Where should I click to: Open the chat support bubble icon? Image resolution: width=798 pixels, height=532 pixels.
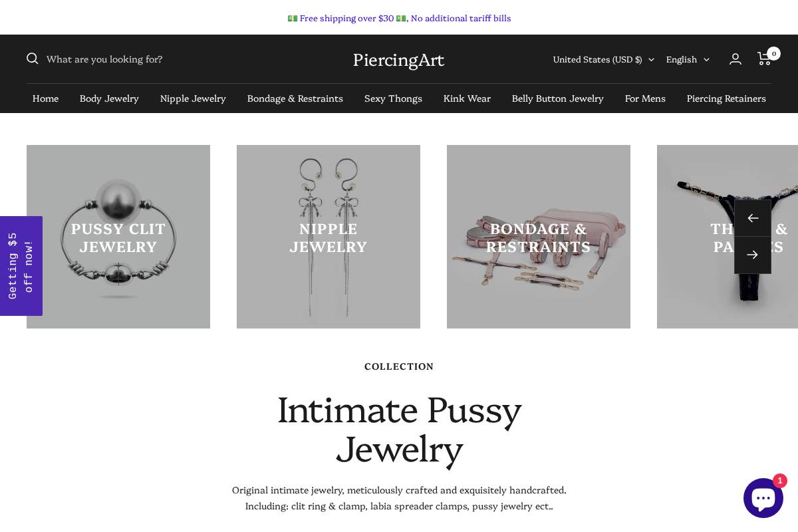763,498
